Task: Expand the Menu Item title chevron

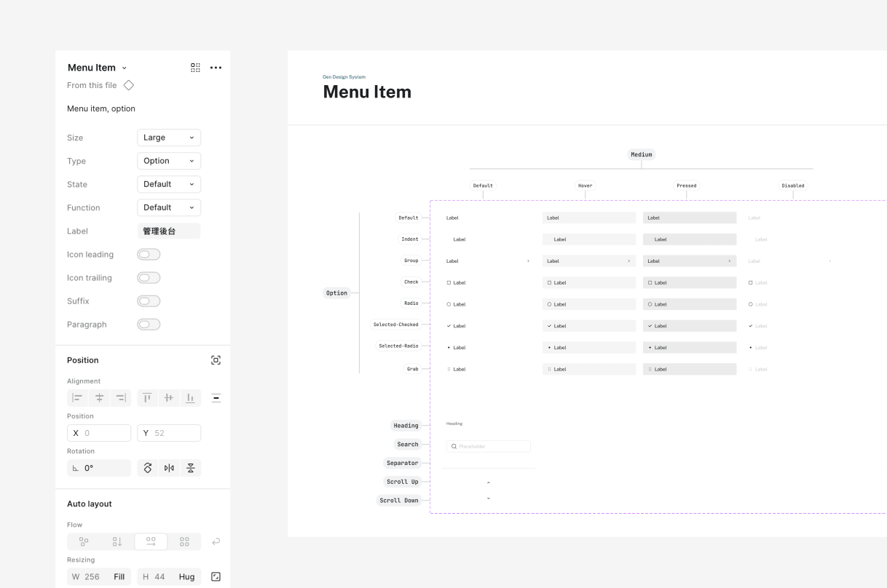Action: pyautogui.click(x=124, y=68)
